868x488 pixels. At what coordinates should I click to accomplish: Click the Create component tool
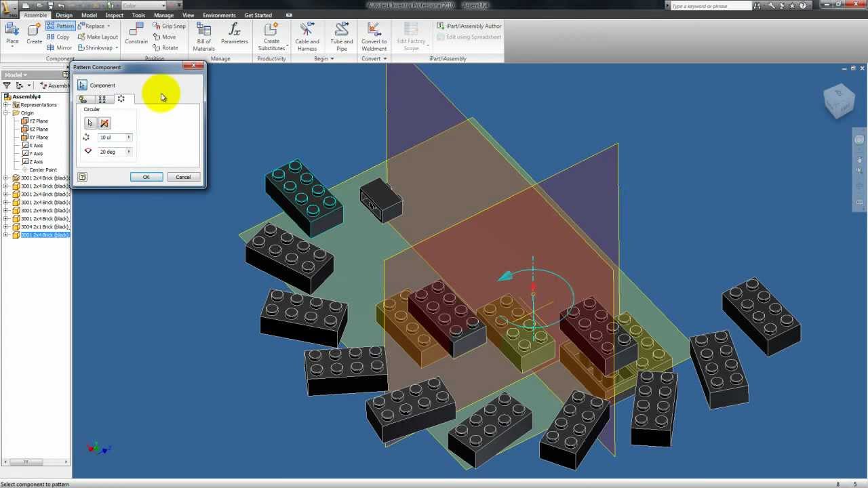[34, 33]
